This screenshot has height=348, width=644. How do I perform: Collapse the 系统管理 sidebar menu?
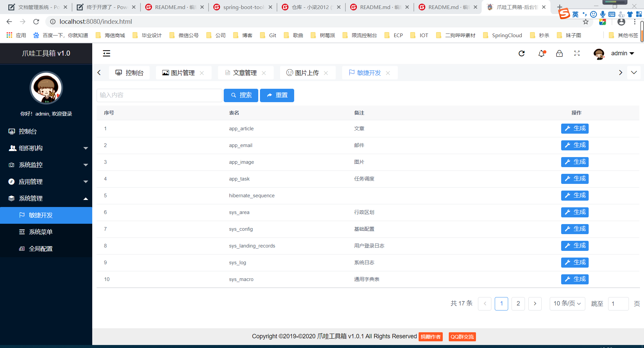point(46,198)
